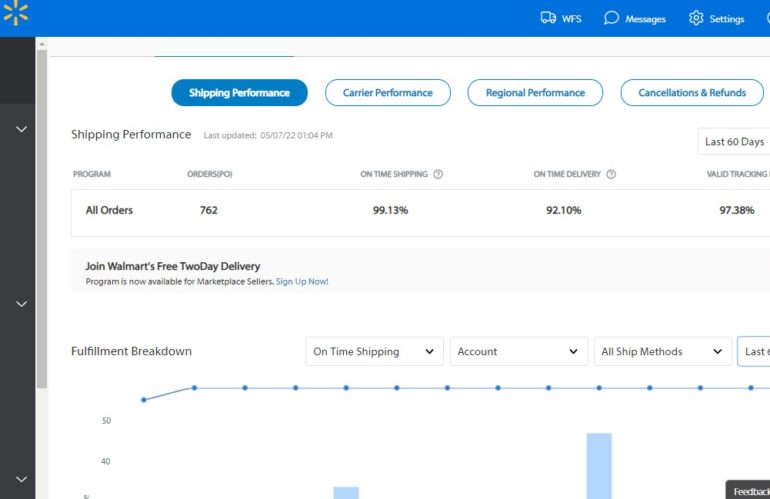Click the Sign Up Now link
The height and width of the screenshot is (499, 770).
pos(302,282)
